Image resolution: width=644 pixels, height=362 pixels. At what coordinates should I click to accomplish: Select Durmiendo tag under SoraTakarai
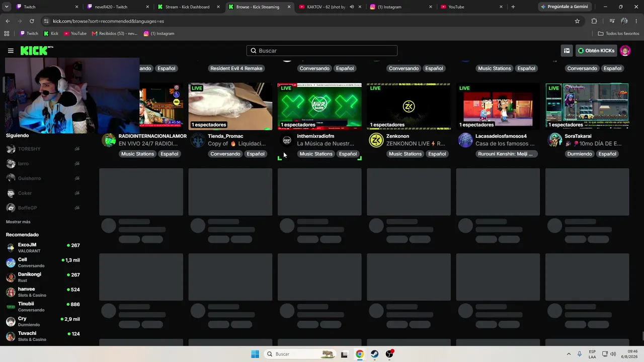pyautogui.click(x=580, y=154)
